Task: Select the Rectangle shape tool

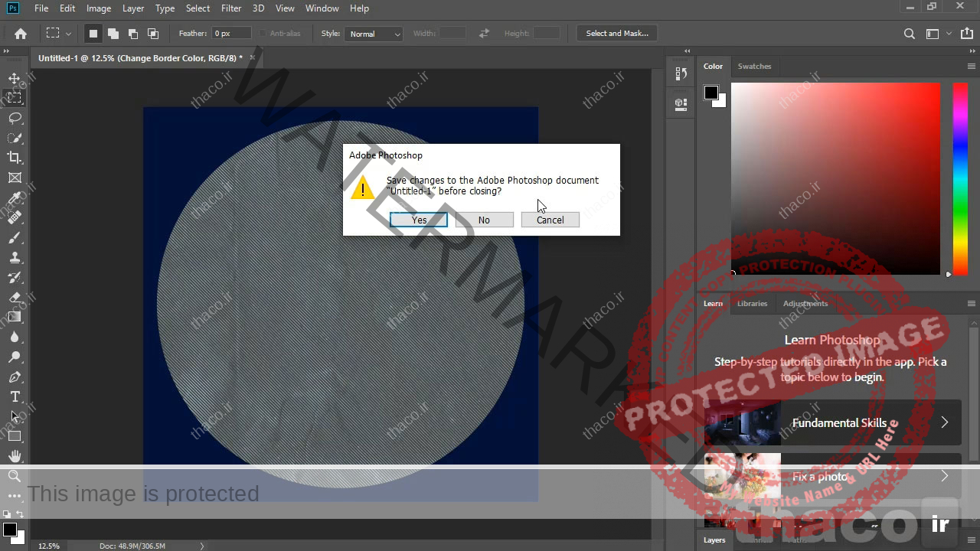Action: click(x=15, y=436)
